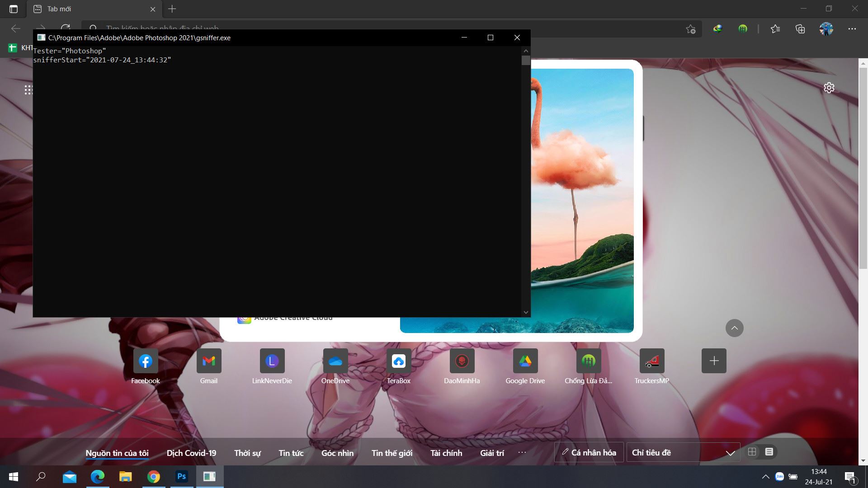The width and height of the screenshot is (868, 488).
Task: Switch feed layout to grid view
Action: (x=751, y=452)
